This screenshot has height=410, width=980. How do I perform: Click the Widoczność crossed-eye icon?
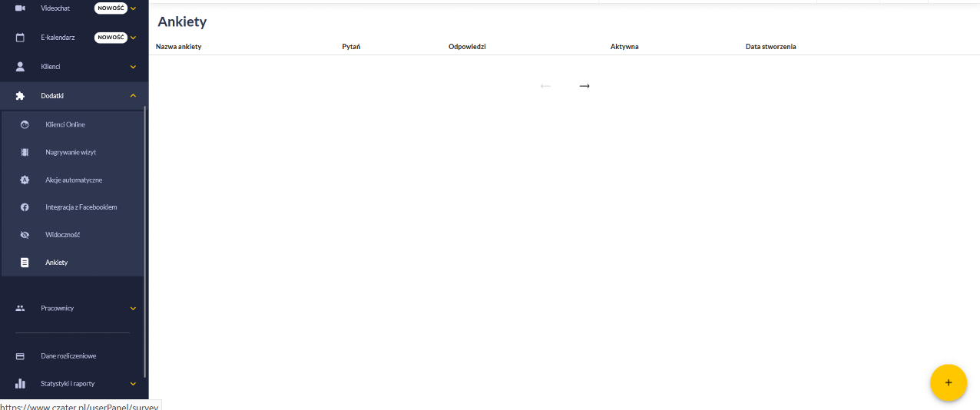click(x=25, y=235)
